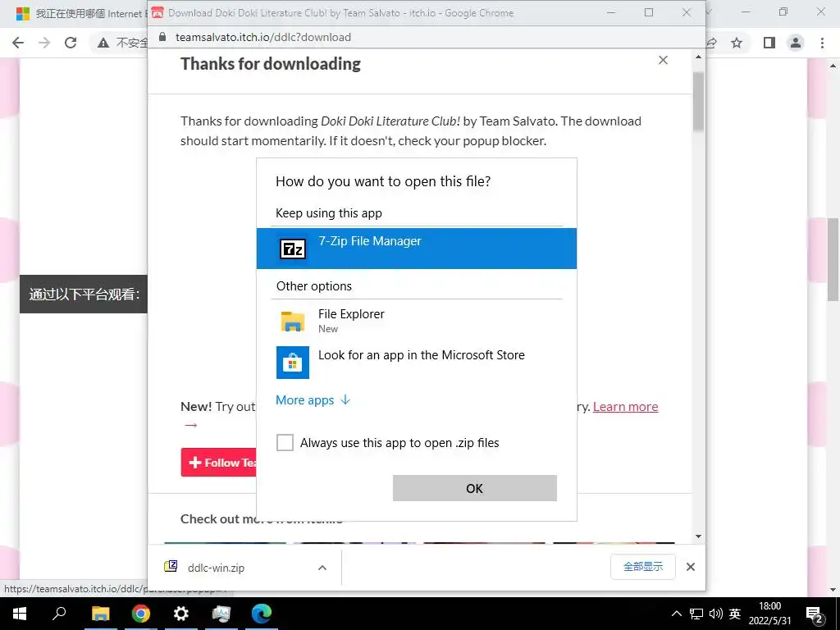Open taskbar search magnifier
Screen dimensions: 840x630
click(59, 614)
